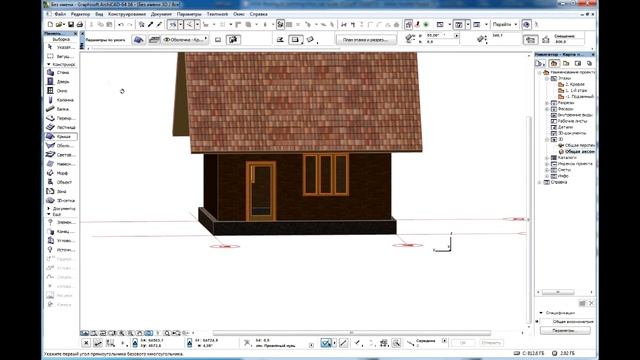Viewport: 640px width, 360px height.
Task: Click the Undo arrow in toolbar
Action: [x=121, y=25]
